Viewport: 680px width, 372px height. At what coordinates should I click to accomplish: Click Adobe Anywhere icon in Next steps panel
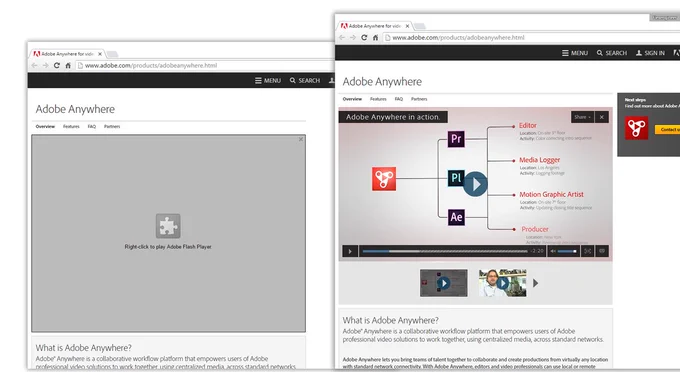(x=637, y=128)
